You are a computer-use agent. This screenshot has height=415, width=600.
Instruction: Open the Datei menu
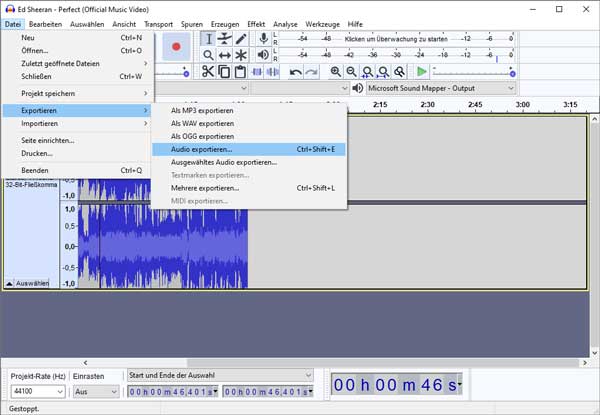(x=13, y=24)
